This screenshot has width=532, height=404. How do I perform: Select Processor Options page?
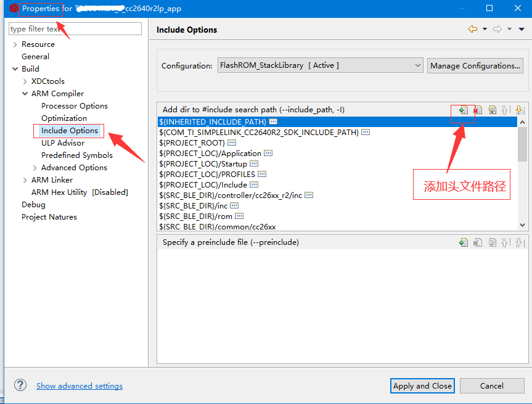coord(75,106)
